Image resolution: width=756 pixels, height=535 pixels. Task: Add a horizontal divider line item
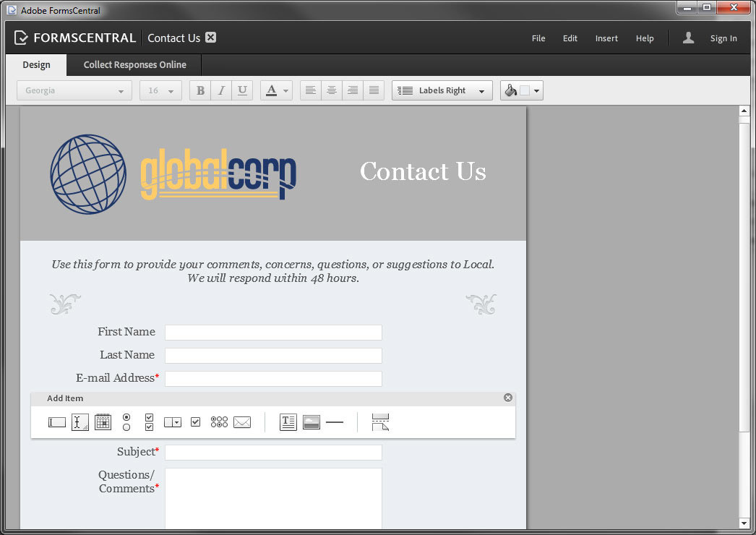335,422
